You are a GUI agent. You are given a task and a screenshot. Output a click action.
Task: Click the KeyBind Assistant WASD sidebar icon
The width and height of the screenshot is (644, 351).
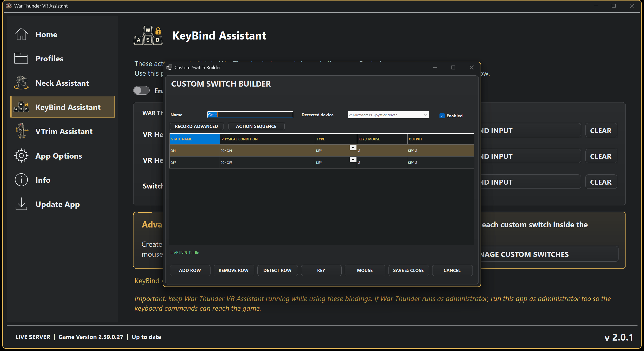pos(21,107)
